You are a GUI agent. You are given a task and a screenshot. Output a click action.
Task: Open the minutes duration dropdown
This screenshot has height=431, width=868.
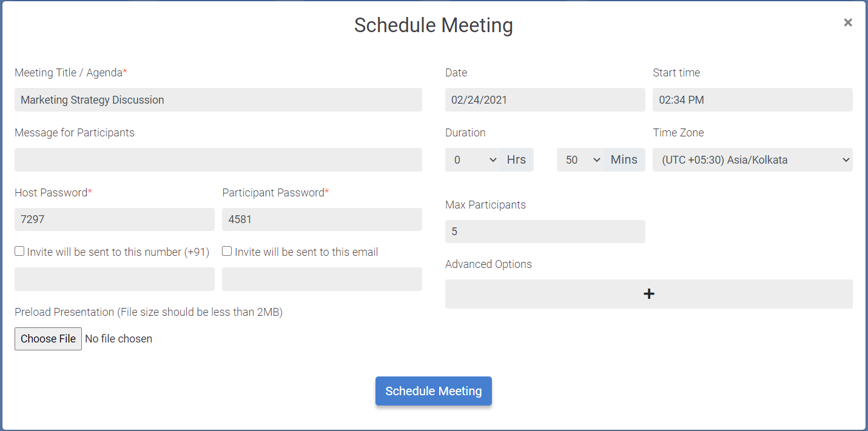pyautogui.click(x=580, y=159)
